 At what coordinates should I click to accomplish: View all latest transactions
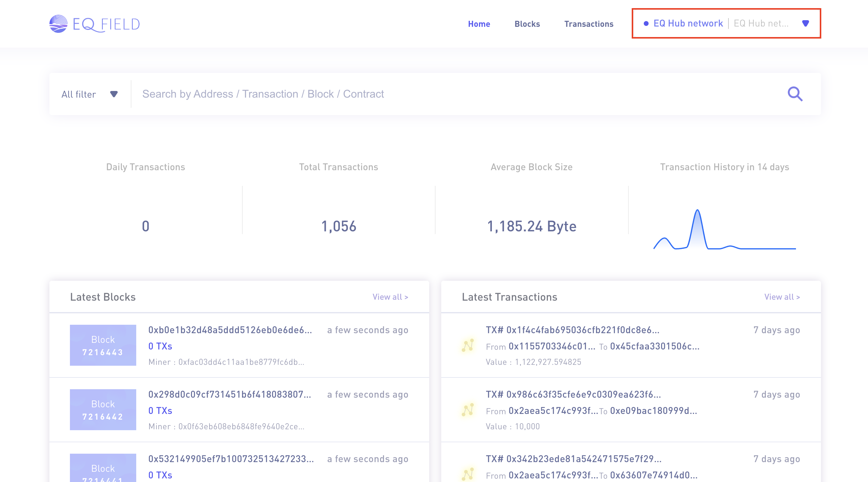pyautogui.click(x=782, y=297)
